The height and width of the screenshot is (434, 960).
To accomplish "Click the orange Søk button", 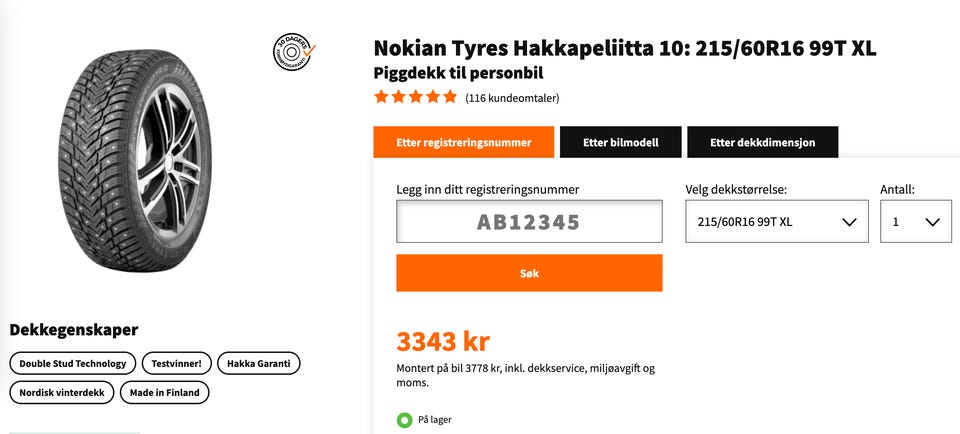I will click(x=529, y=273).
